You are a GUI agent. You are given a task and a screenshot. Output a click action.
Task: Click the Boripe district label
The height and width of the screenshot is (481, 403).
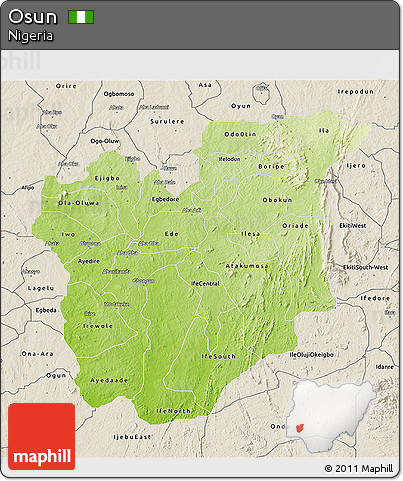click(x=271, y=166)
